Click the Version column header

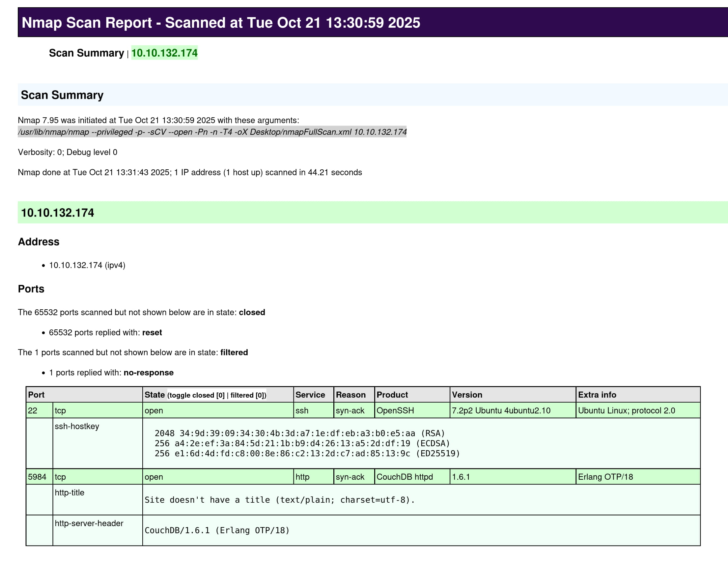(467, 395)
